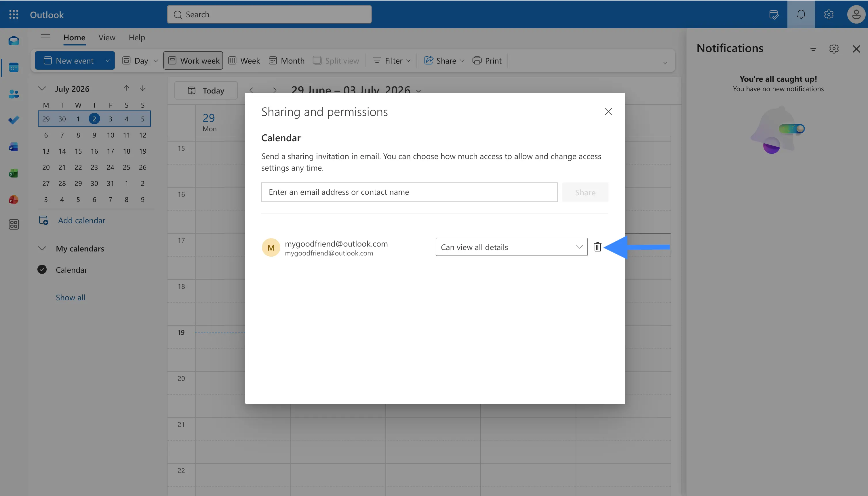Close the Sharing and permissions dialog
Screen dimensions: 868x496
[608, 112]
